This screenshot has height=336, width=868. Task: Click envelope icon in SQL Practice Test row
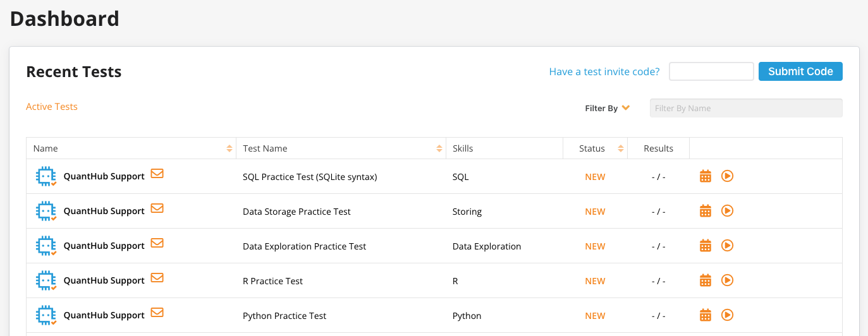coord(157,174)
